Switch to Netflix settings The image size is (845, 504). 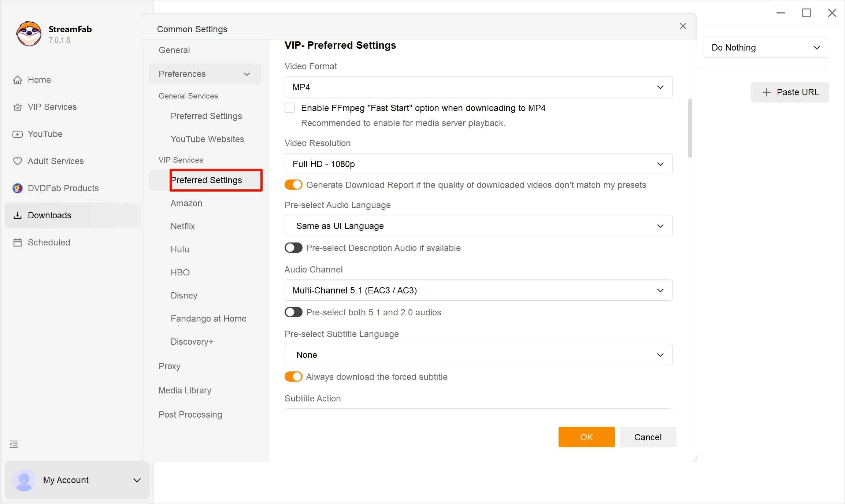pos(182,226)
